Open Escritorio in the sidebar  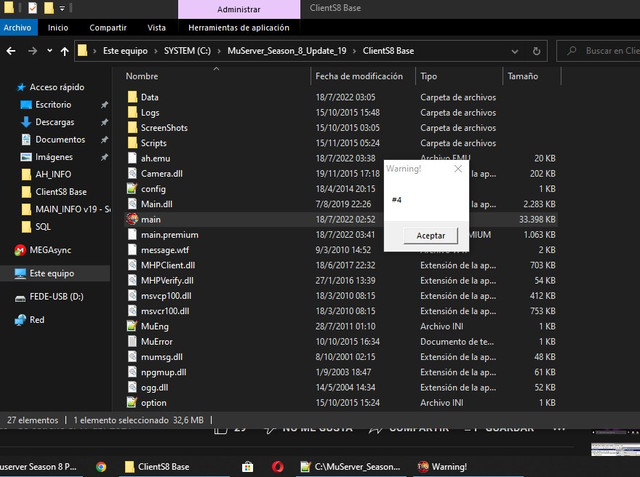coord(53,104)
